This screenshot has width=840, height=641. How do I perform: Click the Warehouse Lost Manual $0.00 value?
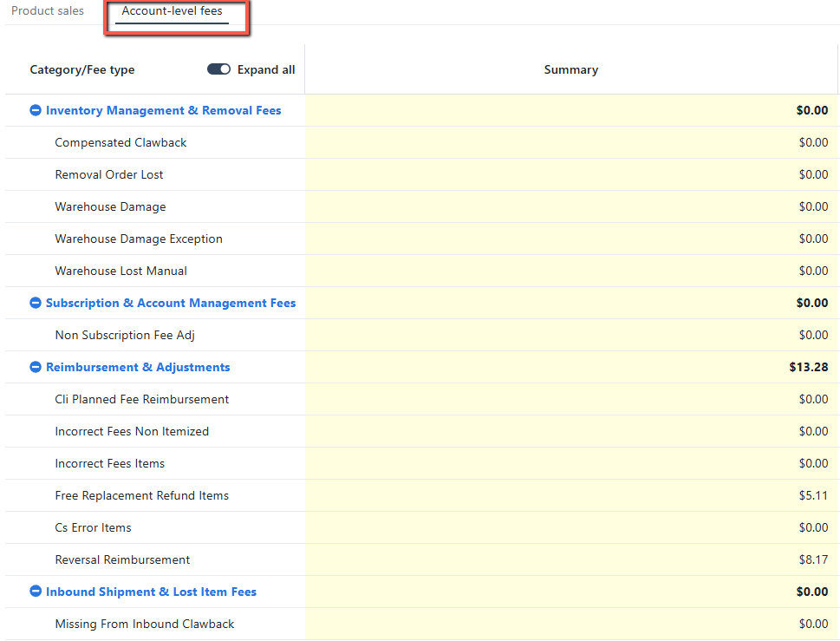(x=813, y=271)
